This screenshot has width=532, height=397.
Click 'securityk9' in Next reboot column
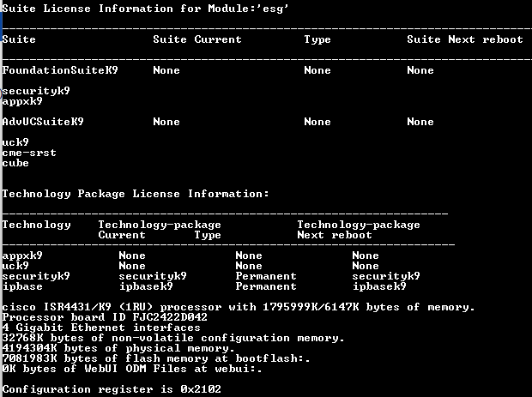tap(386, 276)
